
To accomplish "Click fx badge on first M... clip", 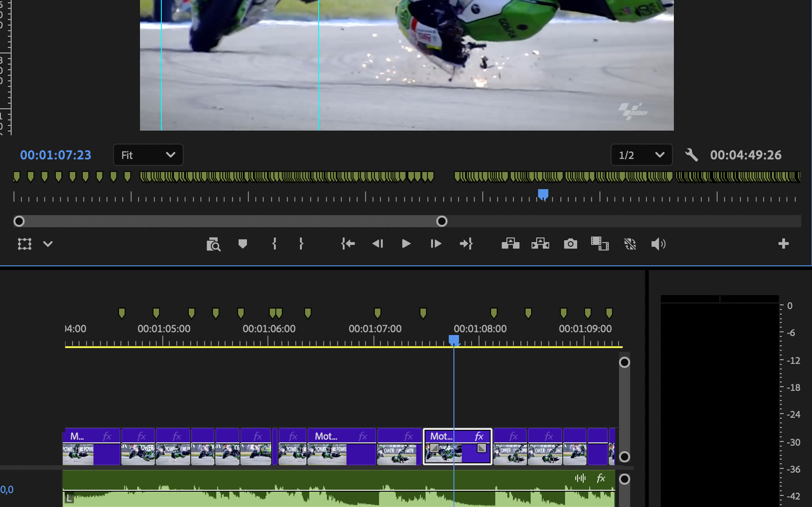I will pos(107,436).
